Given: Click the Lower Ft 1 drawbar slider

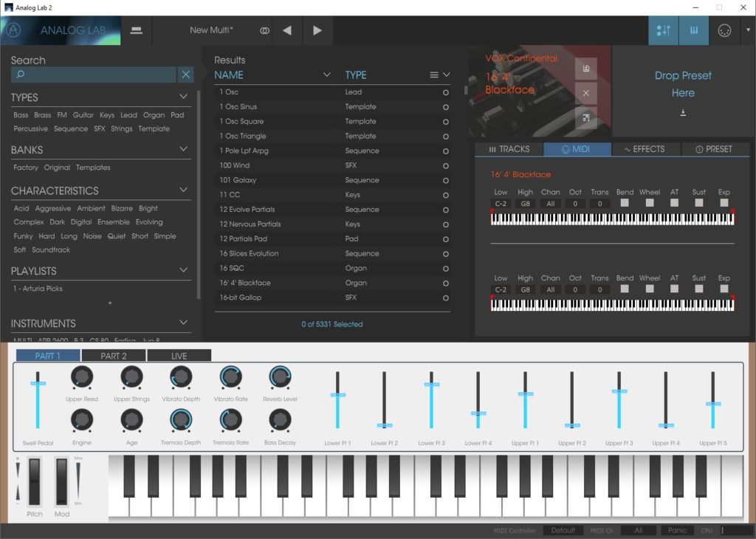Looking at the screenshot, I should point(337,400).
